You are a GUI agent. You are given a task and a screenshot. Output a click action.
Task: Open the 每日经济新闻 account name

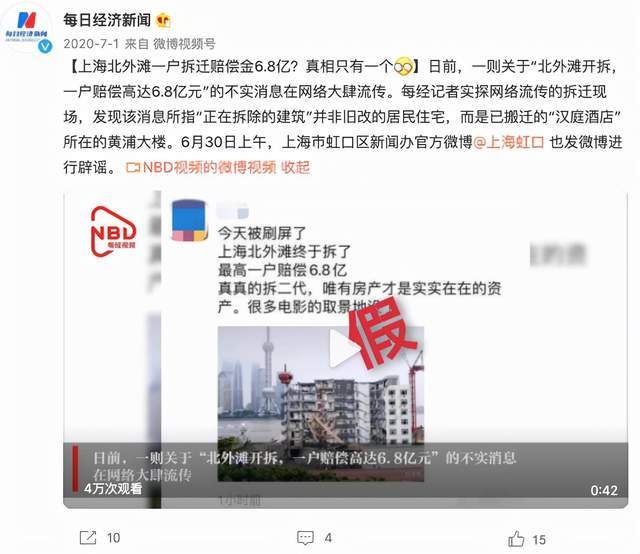107,20
